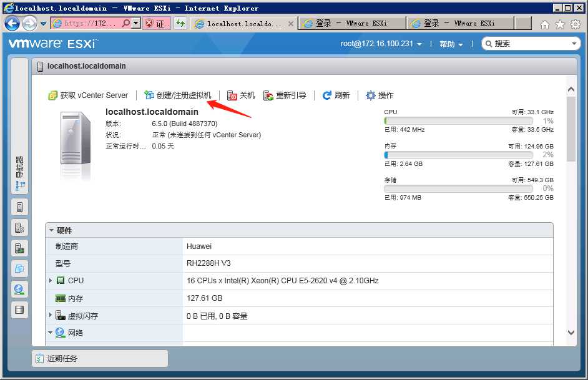This screenshot has height=380, width=588.
Task: Click the 127.61 GB memory value
Action: [x=204, y=298]
